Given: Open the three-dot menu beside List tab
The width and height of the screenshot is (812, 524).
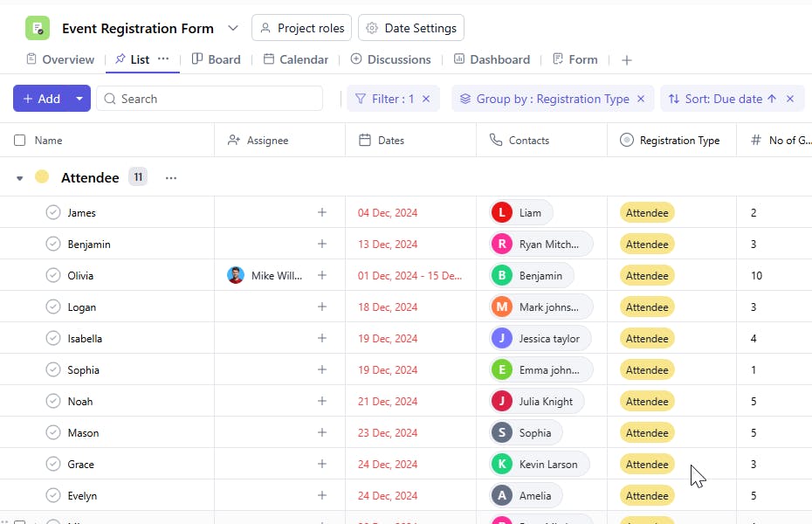Looking at the screenshot, I should click(163, 59).
